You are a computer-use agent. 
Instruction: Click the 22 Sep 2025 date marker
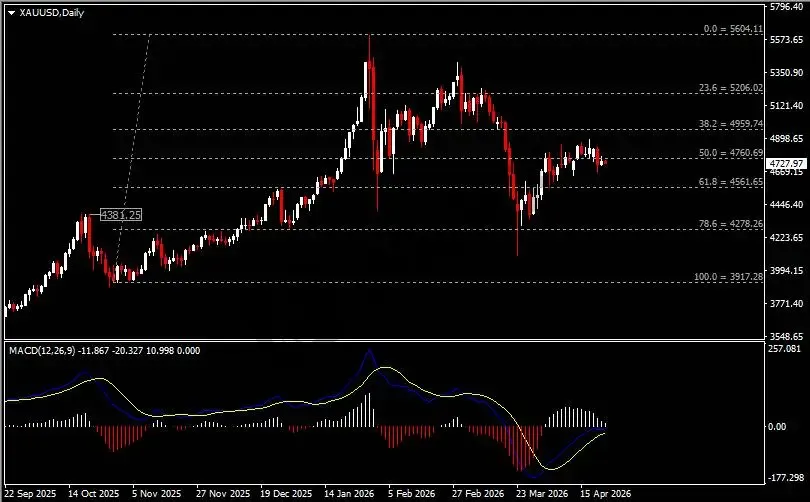[30, 494]
